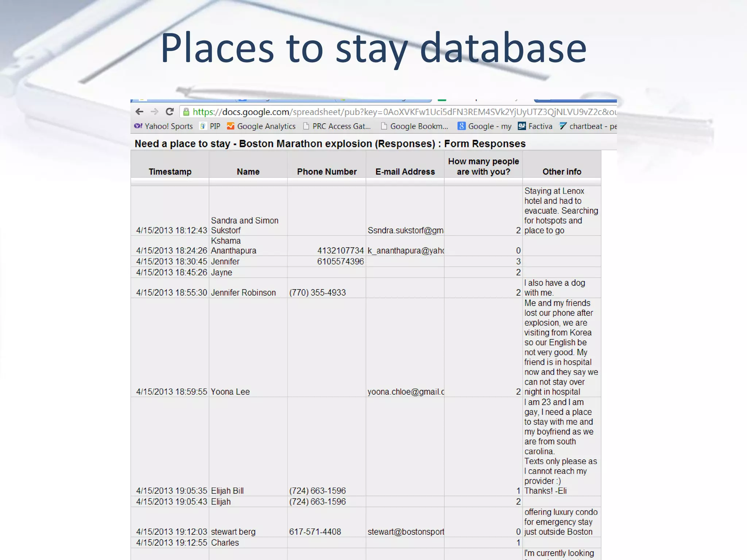Open the Google - my bookmark
This screenshot has height=560, width=747.
point(485,126)
